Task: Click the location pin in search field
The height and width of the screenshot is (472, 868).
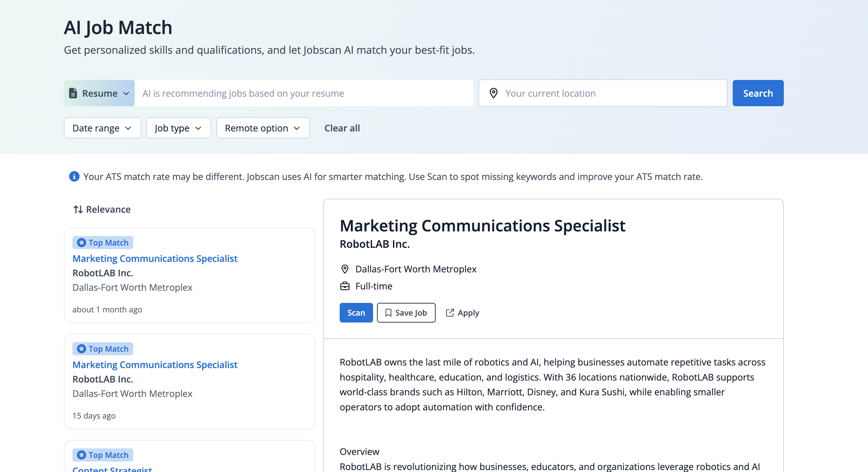Action: click(493, 93)
